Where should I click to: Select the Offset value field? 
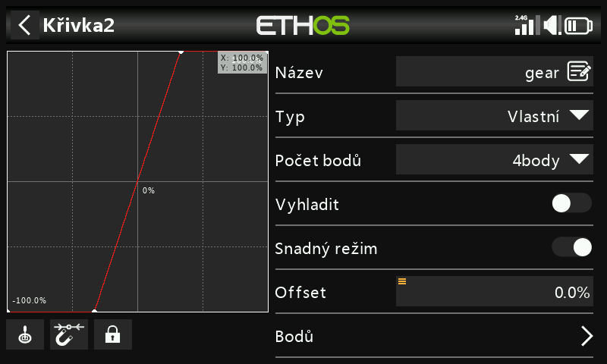(494, 292)
